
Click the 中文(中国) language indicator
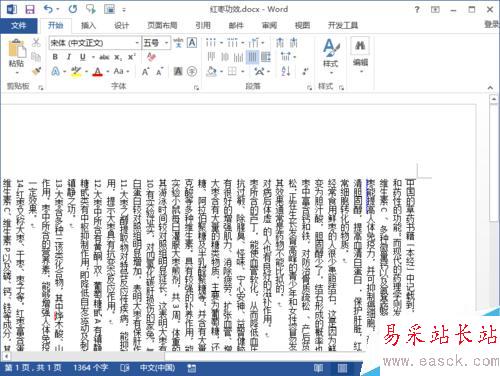click(157, 368)
